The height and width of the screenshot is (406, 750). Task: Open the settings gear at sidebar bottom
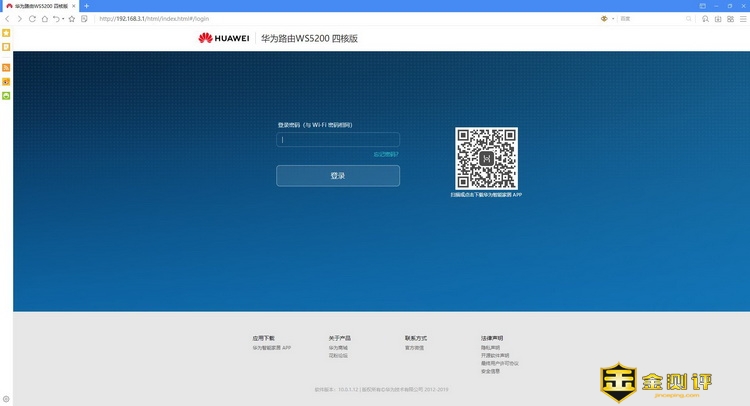[6, 399]
